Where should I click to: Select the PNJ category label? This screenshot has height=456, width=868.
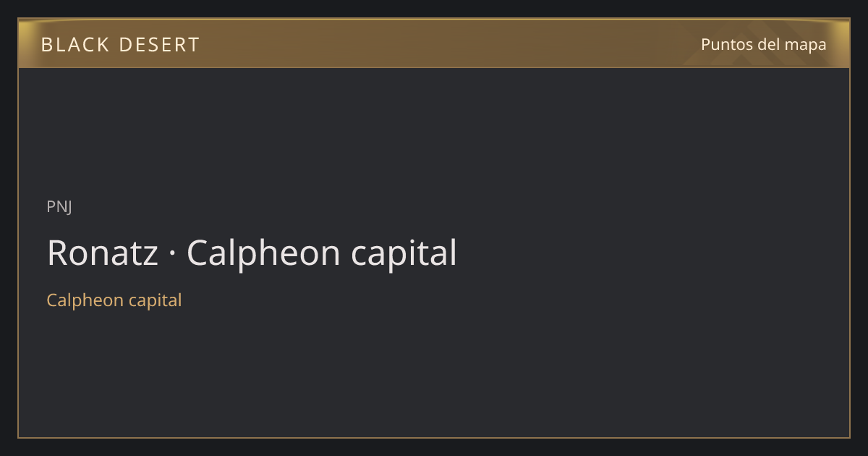pos(59,207)
